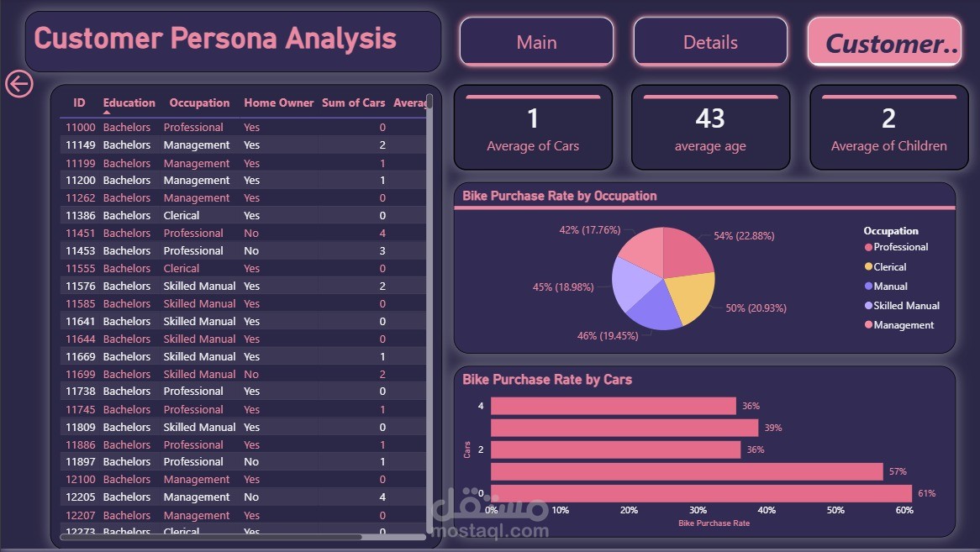The image size is (980, 552).
Task: Click the 39% bar in Cars chart
Action: 624,428
